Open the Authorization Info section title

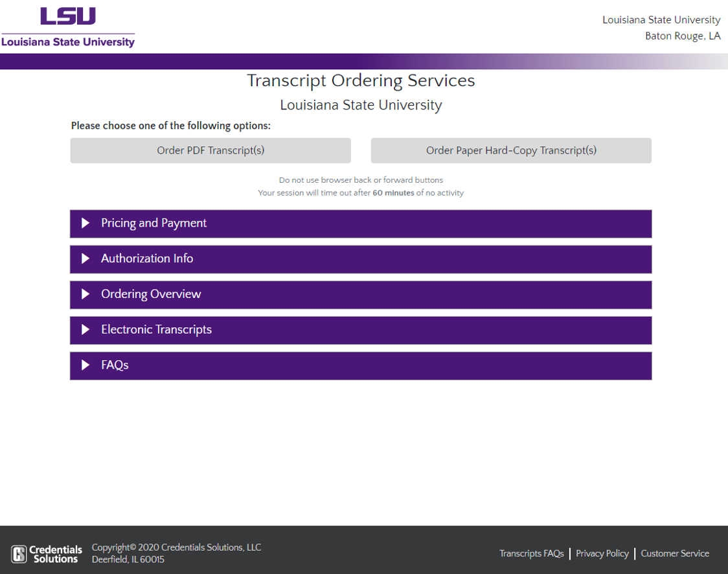[147, 258]
